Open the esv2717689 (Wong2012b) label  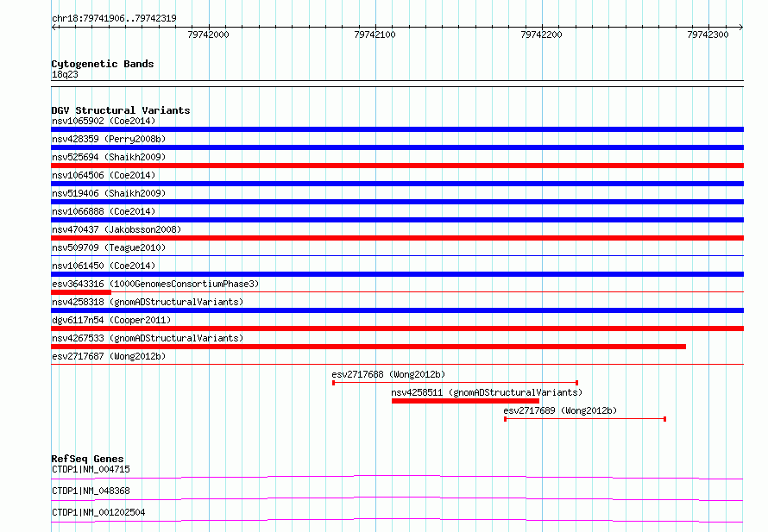coord(560,410)
